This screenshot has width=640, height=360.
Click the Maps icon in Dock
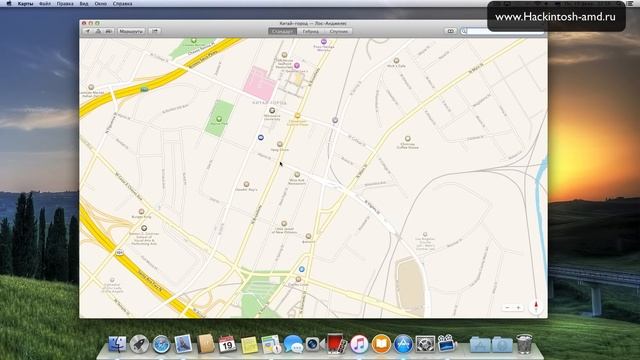(x=271, y=344)
